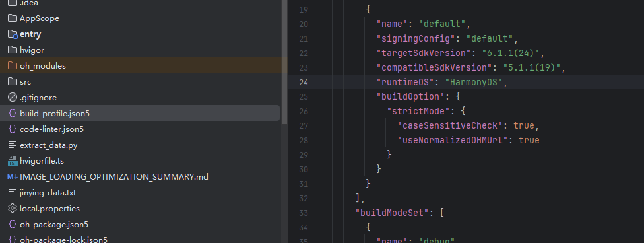Select the AppScope folder row
This screenshot has width=644, height=245.
pyautogui.click(x=140, y=18)
